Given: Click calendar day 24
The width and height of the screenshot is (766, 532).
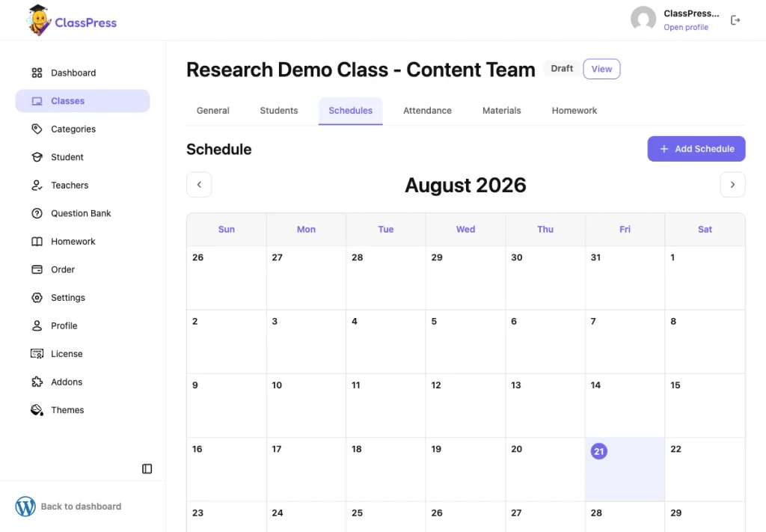Looking at the screenshot, I should 306,517.
